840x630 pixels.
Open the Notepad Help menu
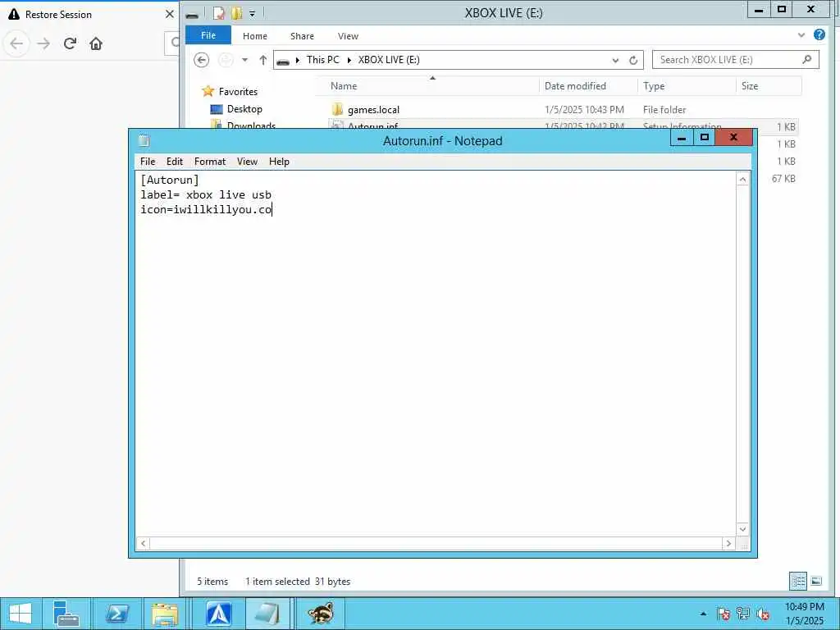[x=279, y=162]
